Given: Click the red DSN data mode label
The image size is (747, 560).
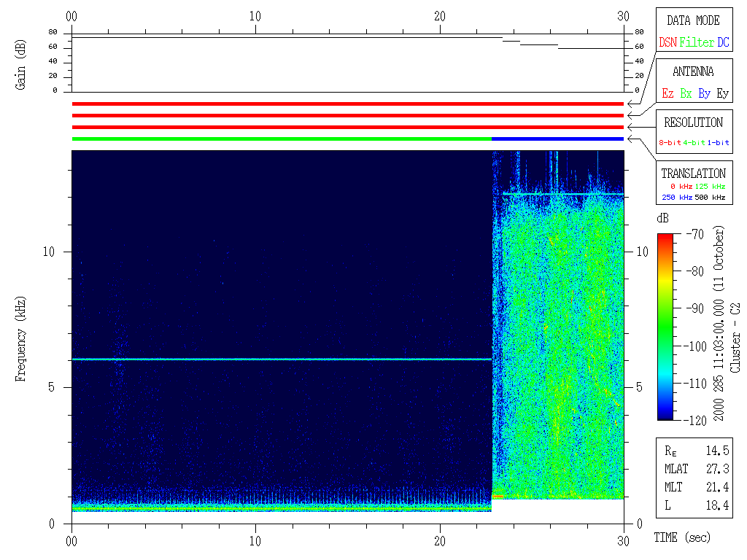Looking at the screenshot, I should click(667, 42).
